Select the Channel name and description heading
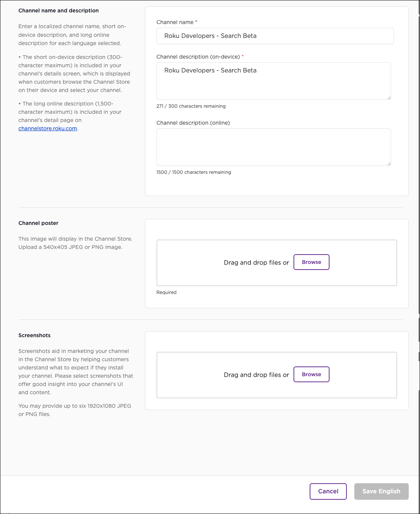This screenshot has height=514, width=420. click(x=59, y=11)
